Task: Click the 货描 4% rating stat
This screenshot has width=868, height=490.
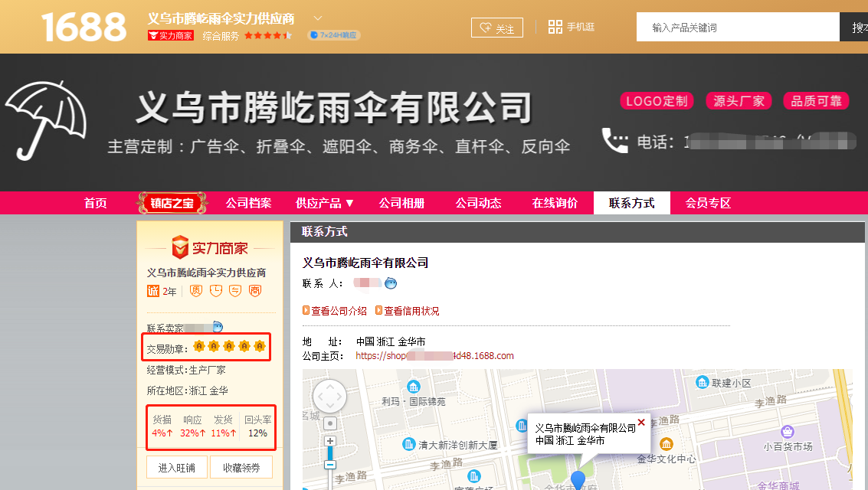Action: [162, 426]
